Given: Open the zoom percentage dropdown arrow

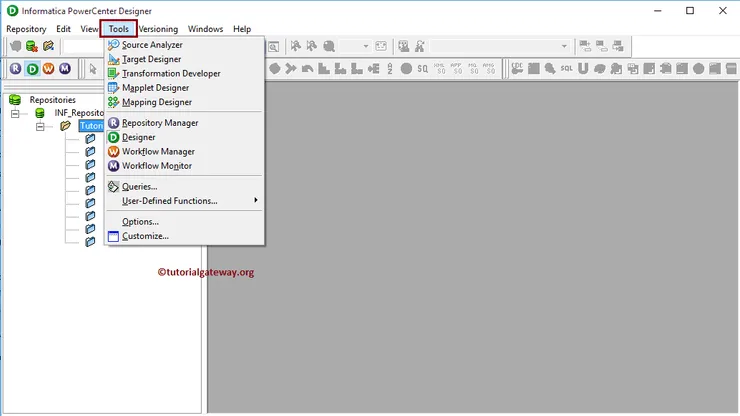Looking at the screenshot, I should click(x=366, y=46).
